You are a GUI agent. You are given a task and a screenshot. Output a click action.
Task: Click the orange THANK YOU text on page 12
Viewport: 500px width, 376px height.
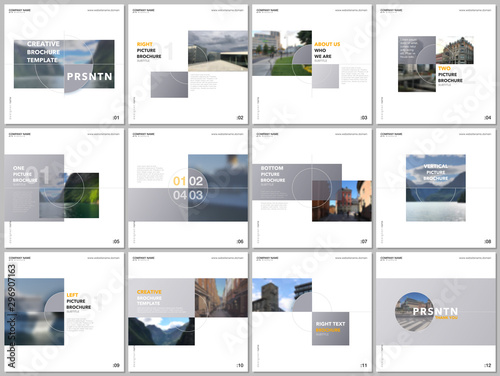point(446,318)
